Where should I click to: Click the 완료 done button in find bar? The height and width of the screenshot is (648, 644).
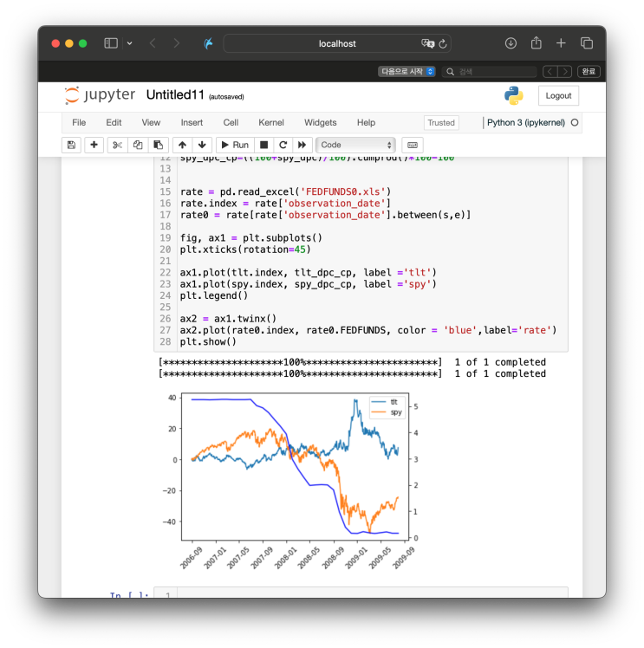tap(589, 72)
